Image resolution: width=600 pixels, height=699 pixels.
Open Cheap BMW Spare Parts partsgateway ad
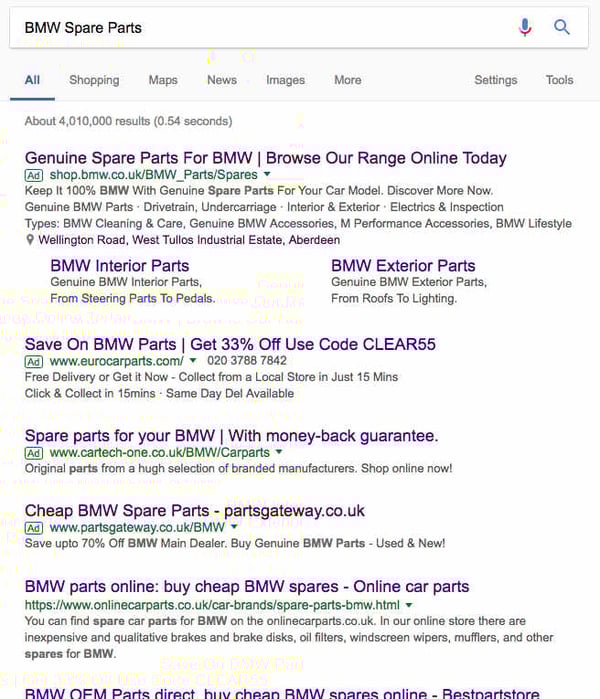click(x=195, y=511)
